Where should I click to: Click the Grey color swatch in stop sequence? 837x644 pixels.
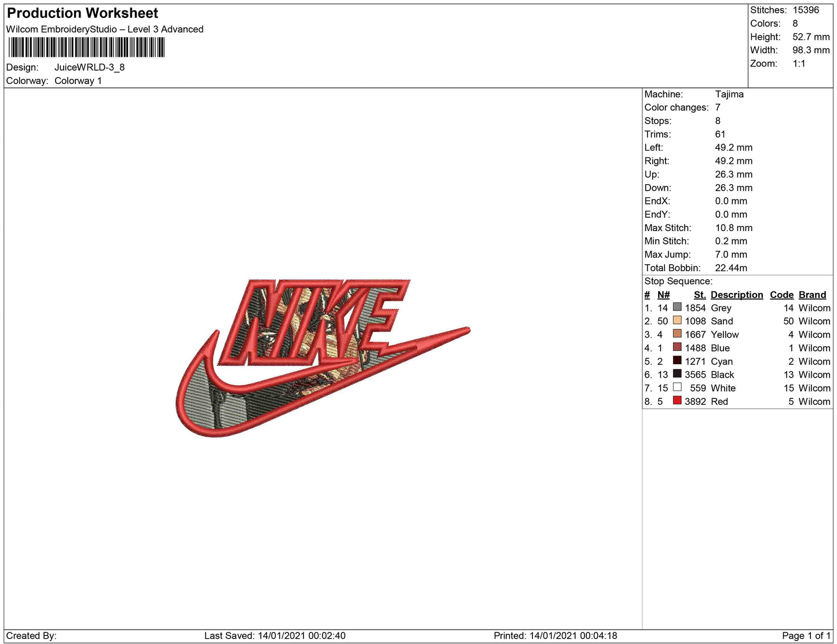click(x=677, y=307)
